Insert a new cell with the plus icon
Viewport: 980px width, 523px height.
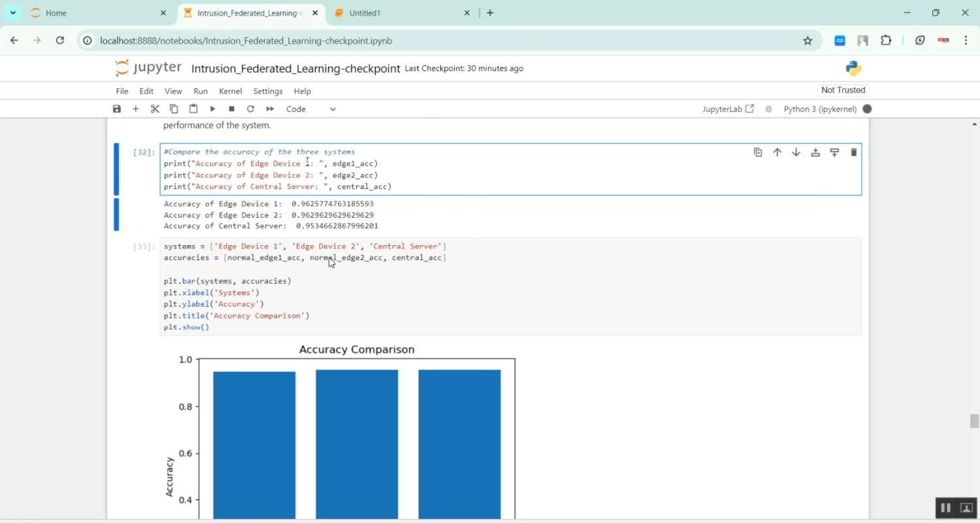coord(136,109)
